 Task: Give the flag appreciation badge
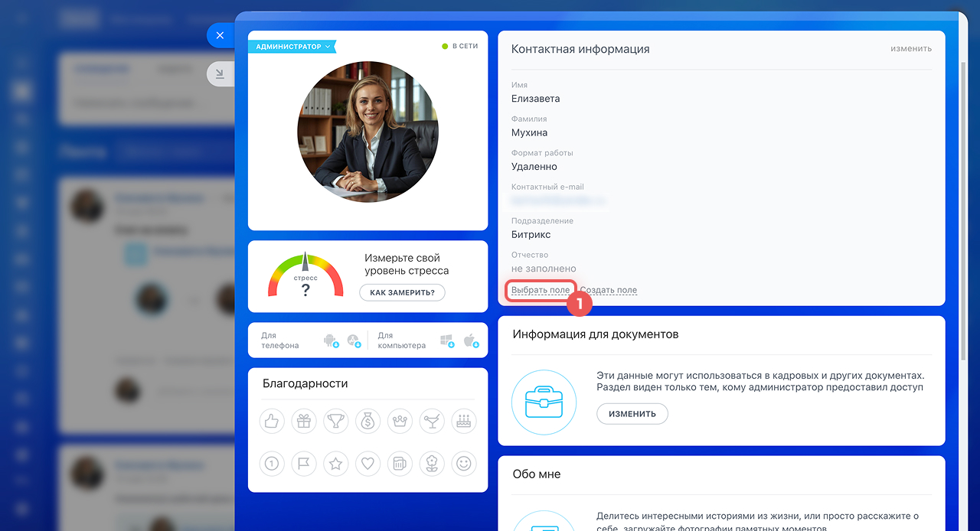[x=304, y=463]
